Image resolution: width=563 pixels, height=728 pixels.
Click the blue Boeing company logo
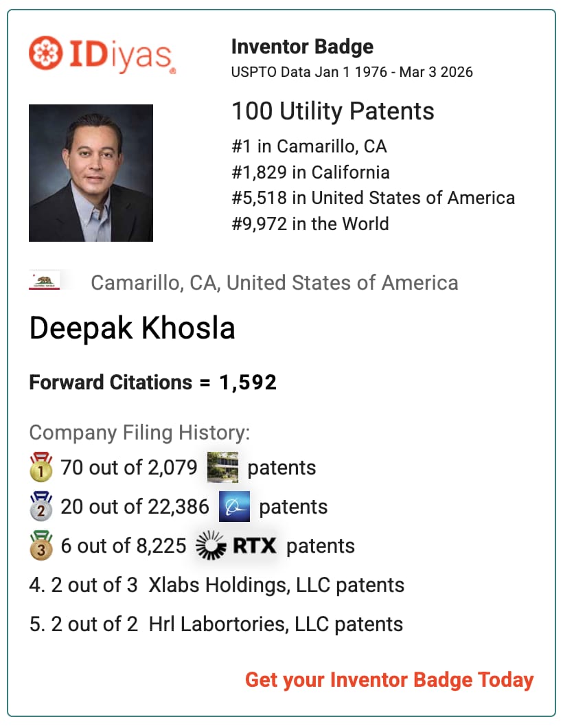234,507
